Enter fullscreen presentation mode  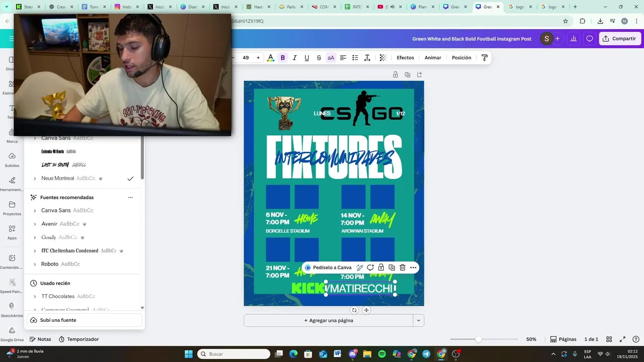622,339
